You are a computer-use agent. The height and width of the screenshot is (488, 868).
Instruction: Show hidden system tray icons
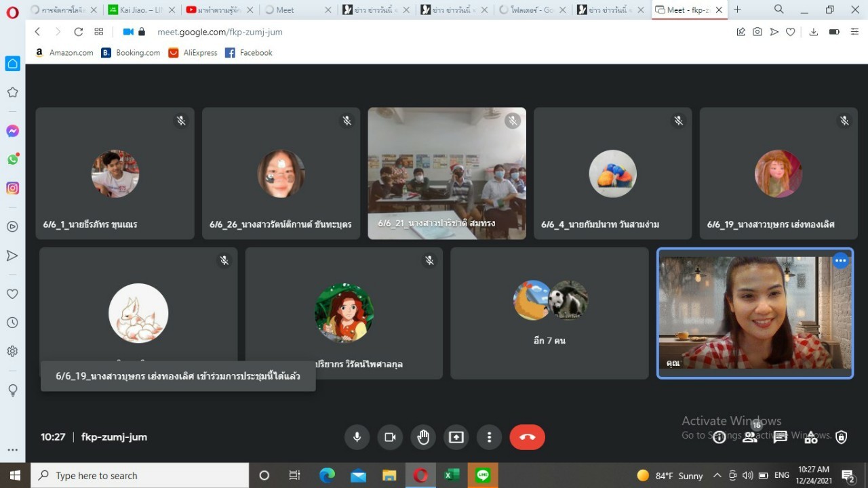[x=717, y=476]
